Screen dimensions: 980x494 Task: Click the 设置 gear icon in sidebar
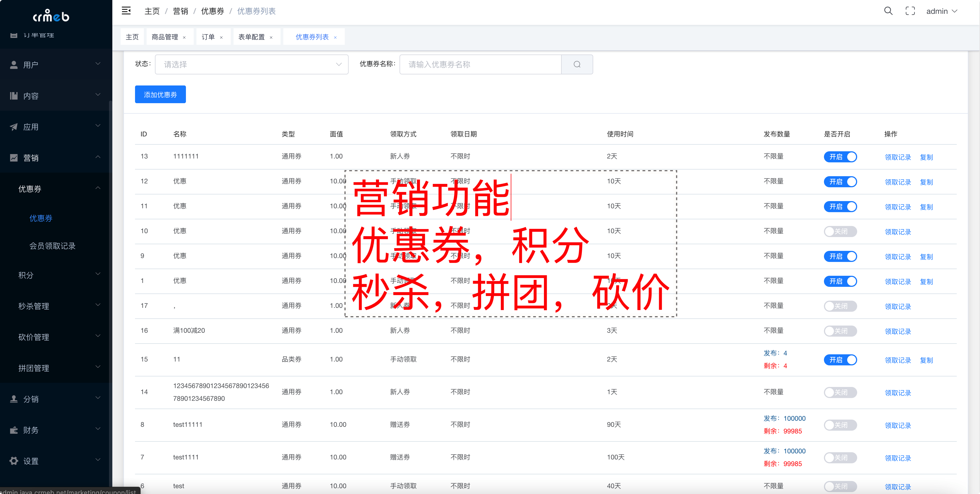(14, 461)
